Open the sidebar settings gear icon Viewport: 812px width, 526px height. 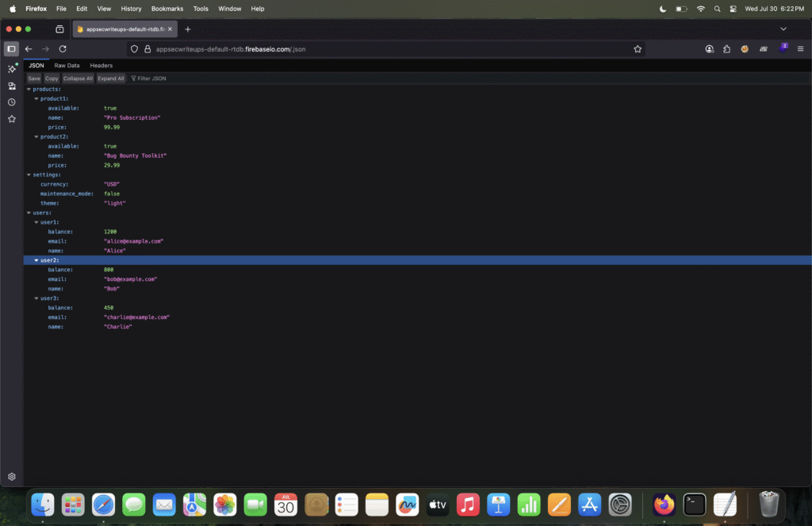pos(12,477)
